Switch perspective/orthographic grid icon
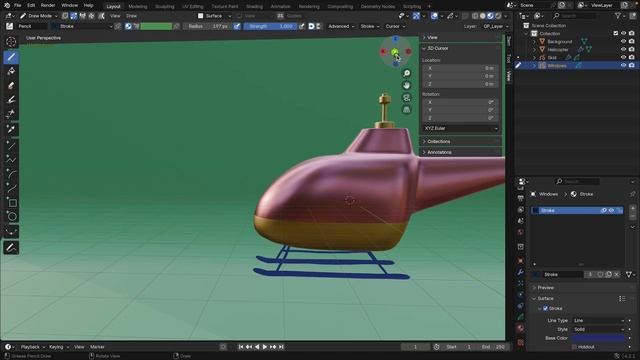 coord(407,109)
